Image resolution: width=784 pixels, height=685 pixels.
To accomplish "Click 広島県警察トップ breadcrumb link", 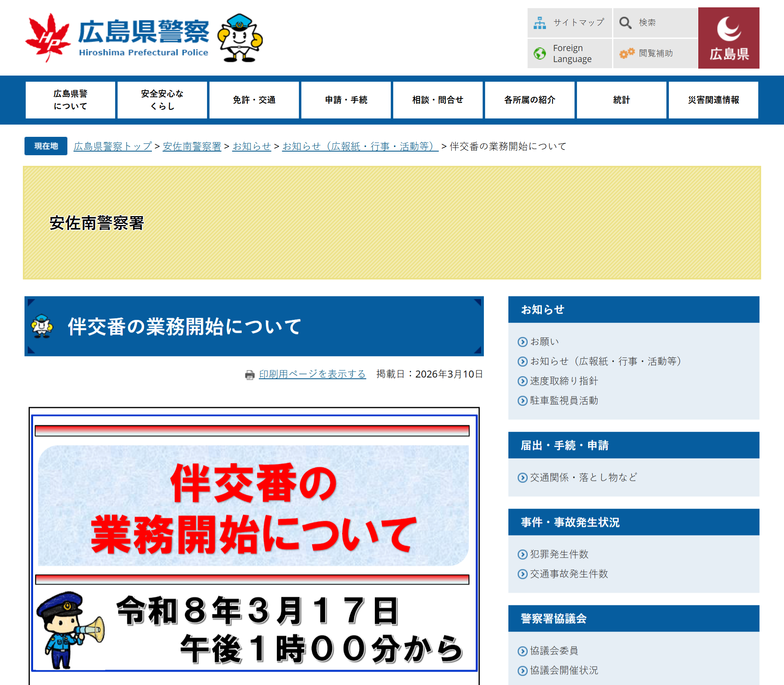I will click(x=113, y=146).
